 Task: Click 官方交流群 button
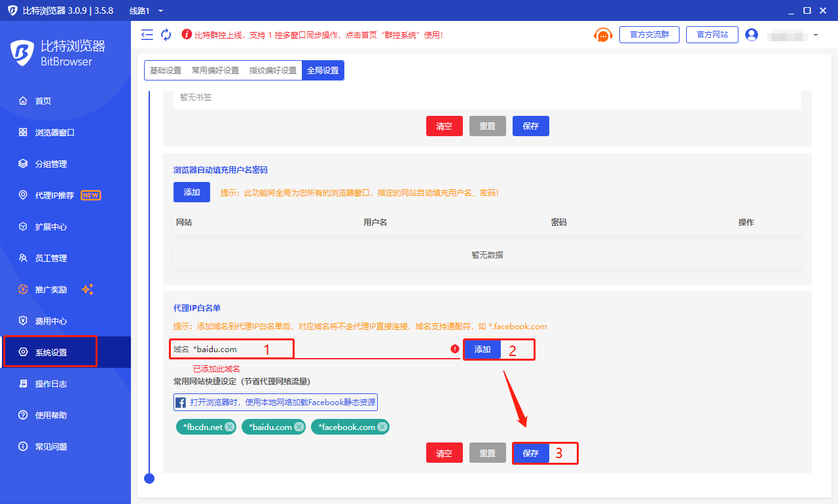click(x=649, y=35)
